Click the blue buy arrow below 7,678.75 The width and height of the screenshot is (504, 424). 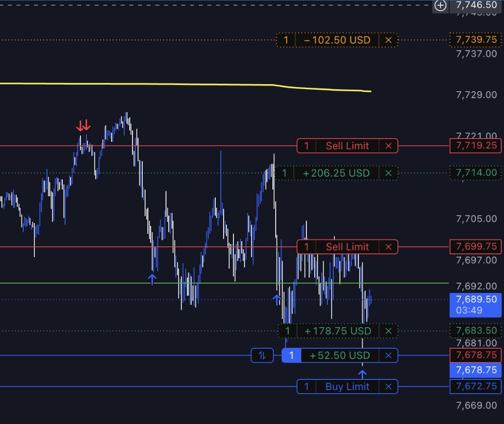pyautogui.click(x=362, y=375)
